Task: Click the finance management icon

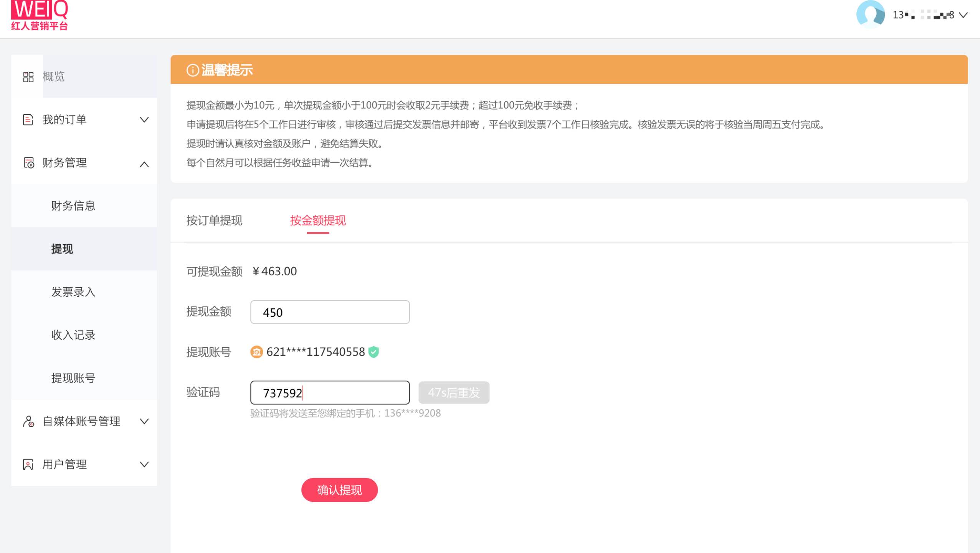Action: point(29,163)
